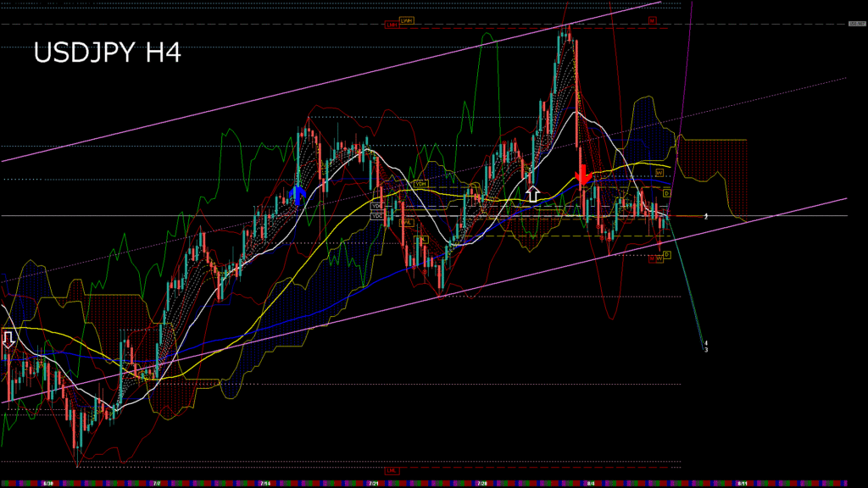Click the D label below the lower channel line
This screenshot has height=488, width=868.
tap(666, 254)
